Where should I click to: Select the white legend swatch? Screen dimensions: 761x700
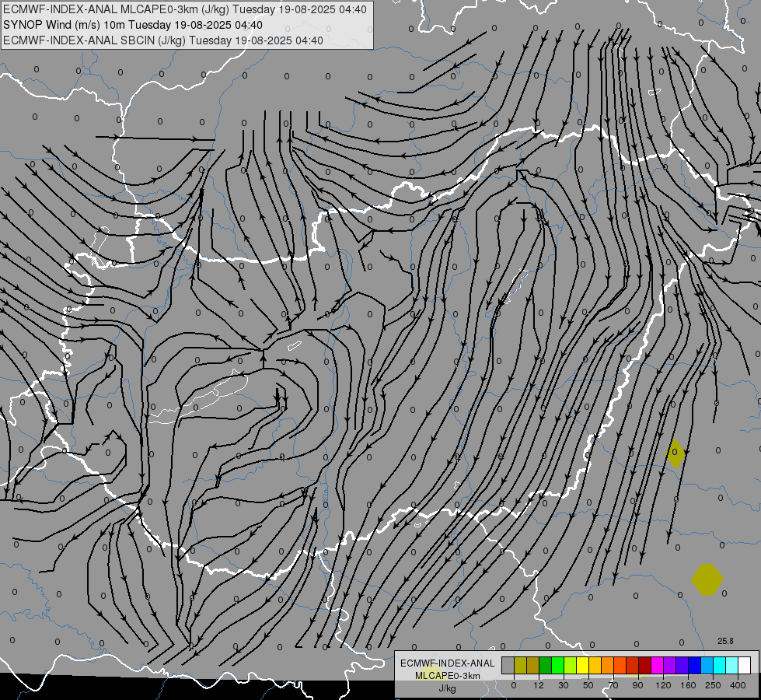744,665
